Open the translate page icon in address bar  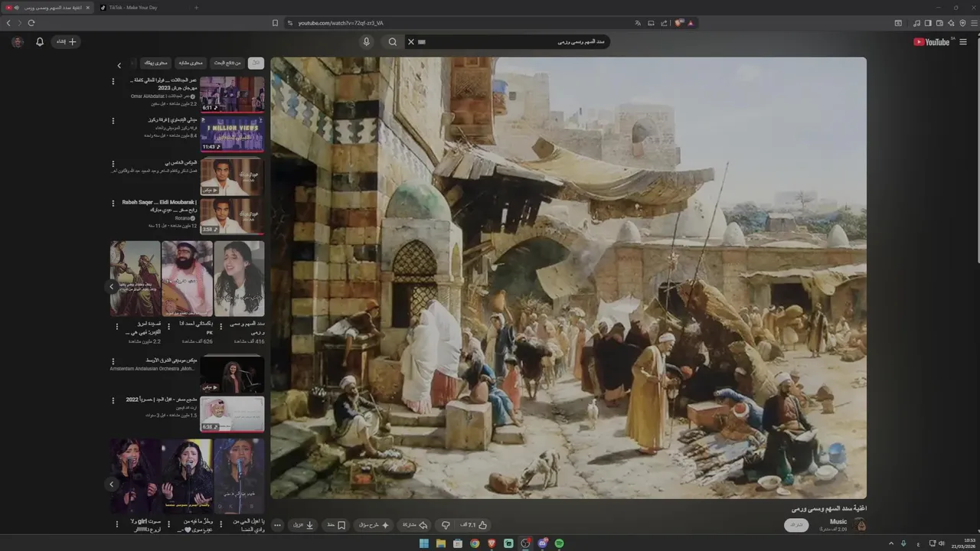[638, 23]
